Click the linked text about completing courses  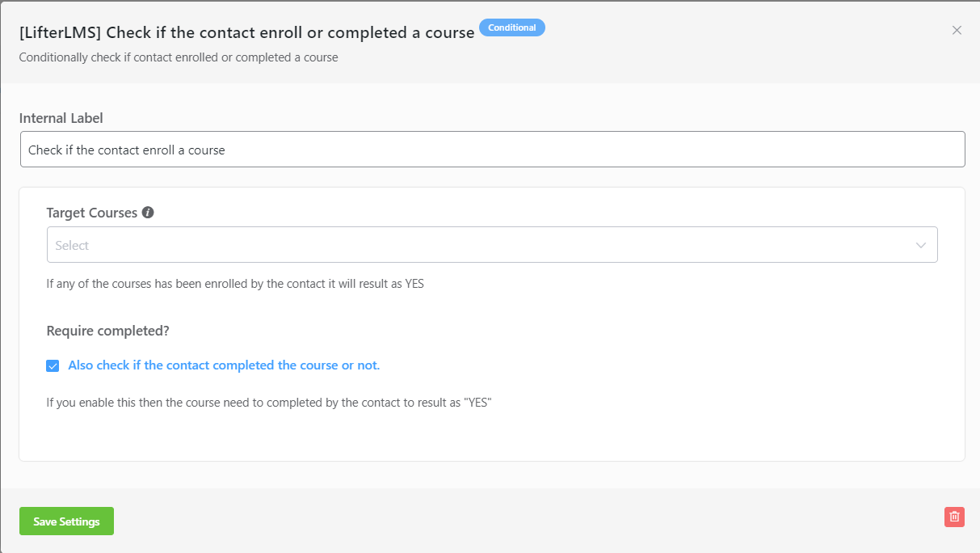tap(223, 365)
